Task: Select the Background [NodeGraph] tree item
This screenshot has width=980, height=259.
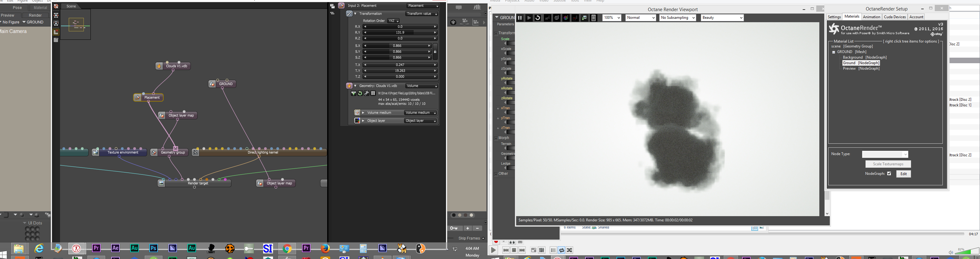Action: [864, 58]
